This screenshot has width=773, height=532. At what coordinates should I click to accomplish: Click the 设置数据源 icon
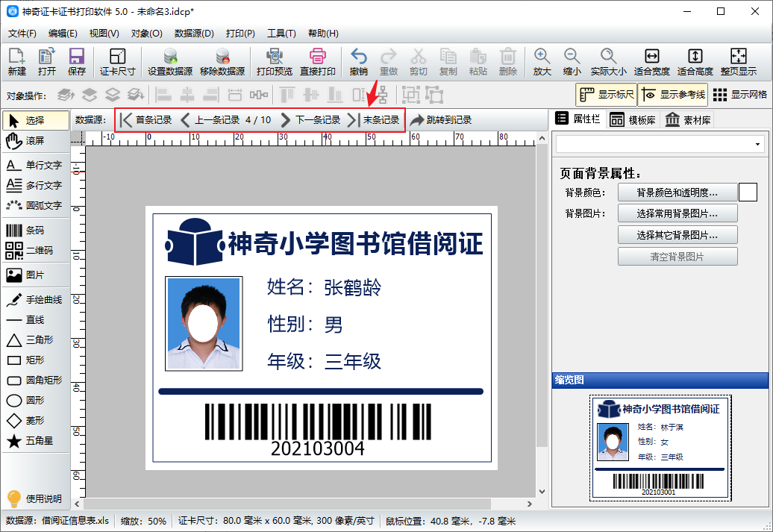tap(170, 62)
